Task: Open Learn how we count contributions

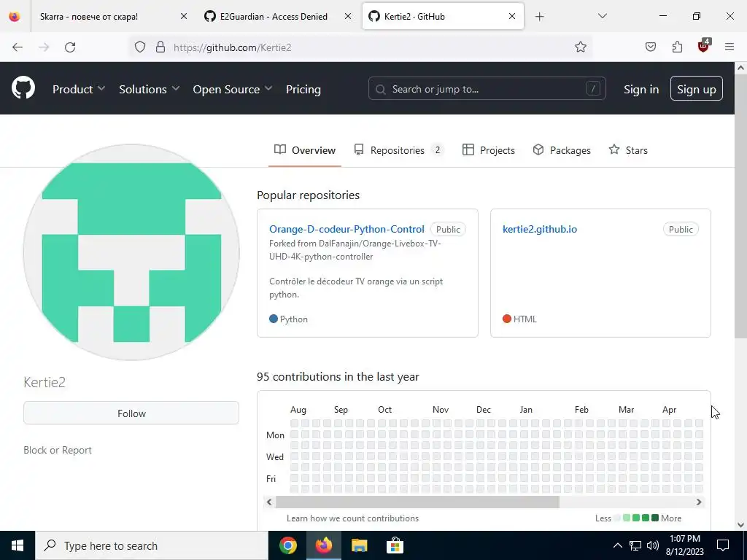Action: (x=352, y=518)
